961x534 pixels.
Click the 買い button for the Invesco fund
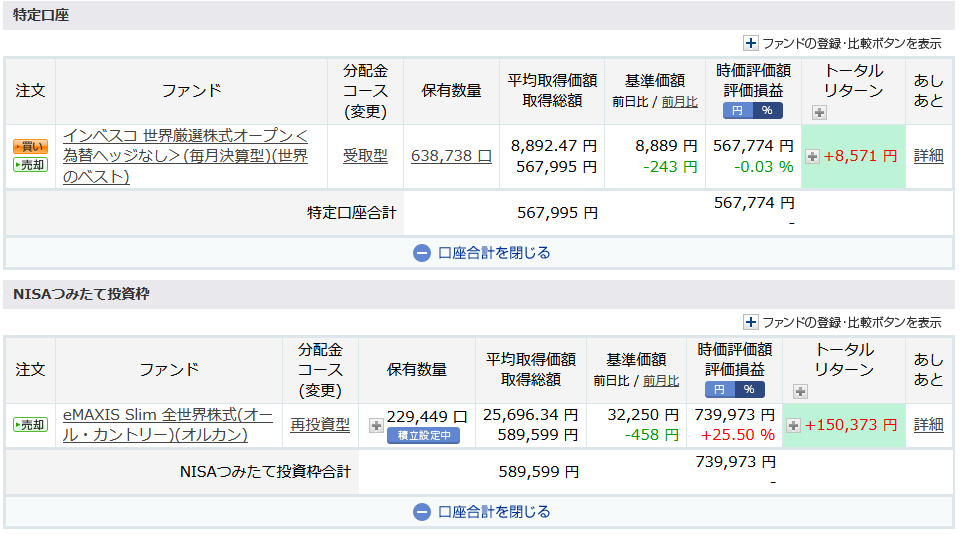click(x=31, y=147)
